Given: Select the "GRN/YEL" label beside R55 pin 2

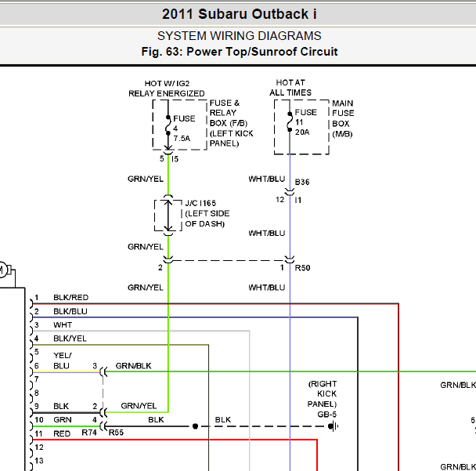Looking at the screenshot, I should tap(139, 406).
